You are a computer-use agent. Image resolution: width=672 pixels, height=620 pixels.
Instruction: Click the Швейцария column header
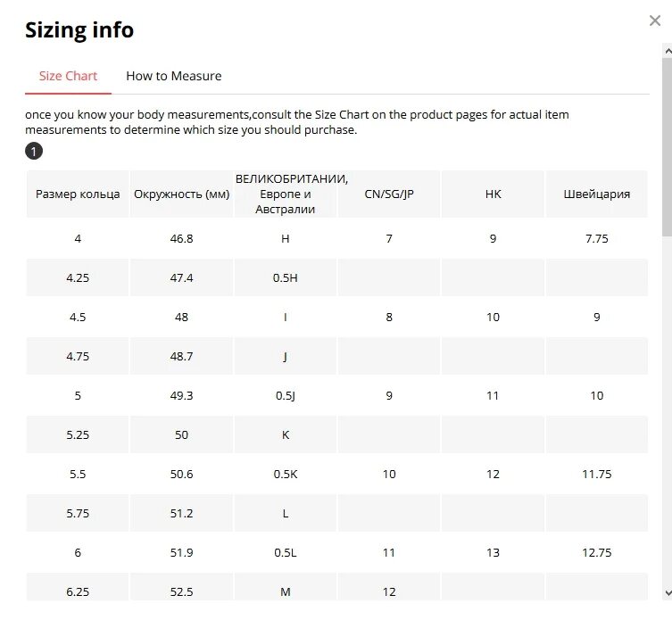pyautogui.click(x=596, y=194)
